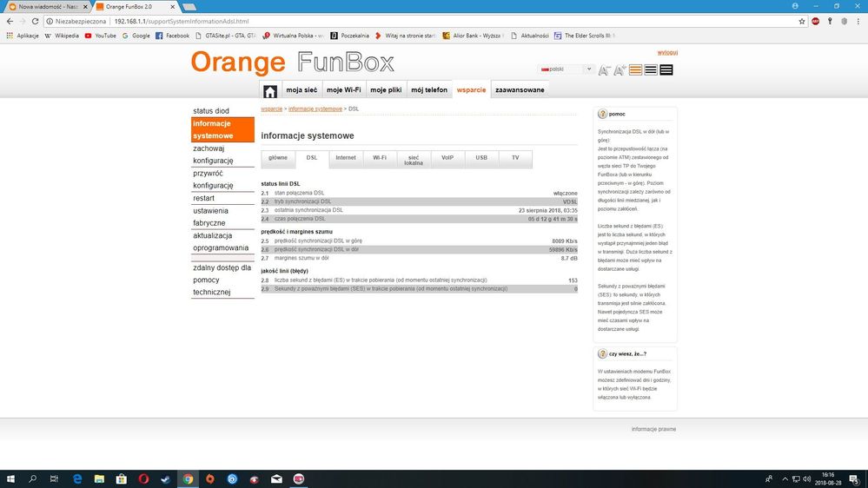
Task: Open restart in the left sidebar
Action: (204, 198)
